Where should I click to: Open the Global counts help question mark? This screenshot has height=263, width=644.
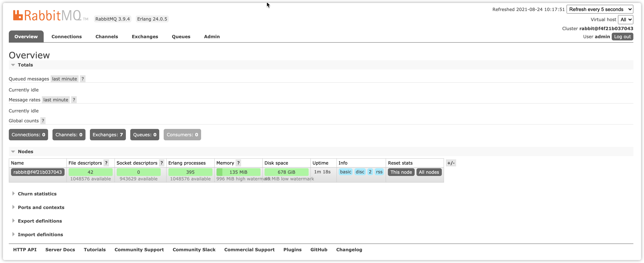pyautogui.click(x=43, y=121)
